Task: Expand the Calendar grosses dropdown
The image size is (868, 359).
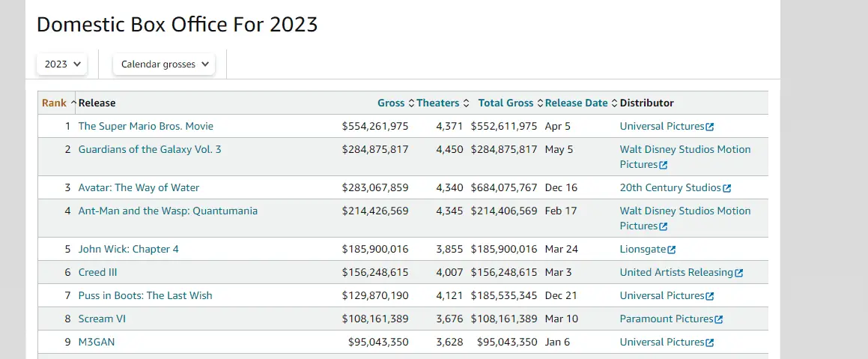Action: (x=164, y=64)
